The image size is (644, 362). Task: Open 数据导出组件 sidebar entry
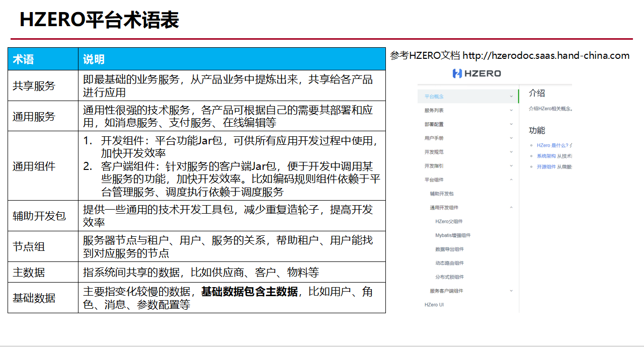click(450, 249)
